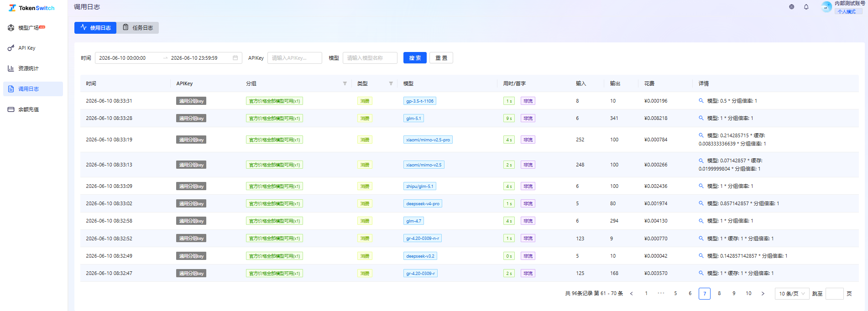The height and width of the screenshot is (311, 868).
Task: Jump to page 1 in pagination
Action: 646,294
